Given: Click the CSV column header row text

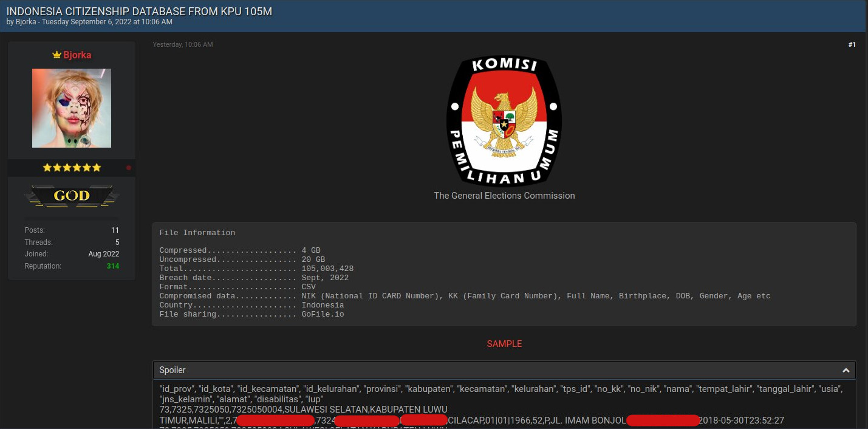Looking at the screenshot, I should tap(501, 394).
